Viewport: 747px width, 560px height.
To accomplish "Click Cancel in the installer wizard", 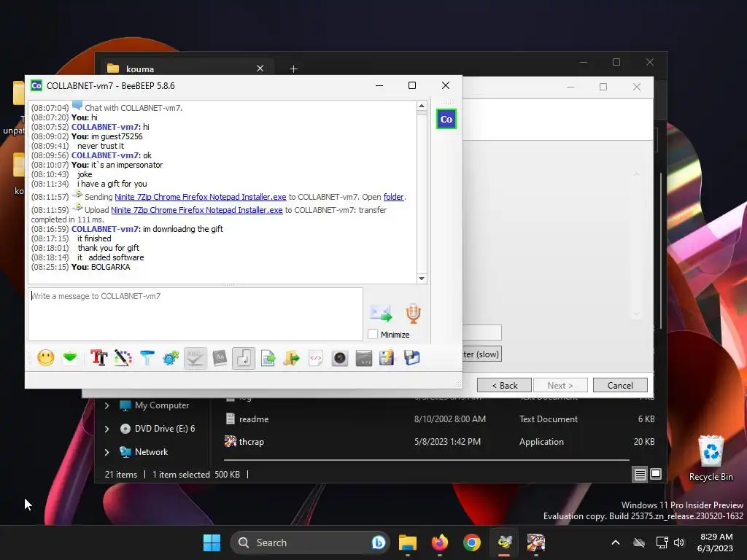I will [620, 385].
